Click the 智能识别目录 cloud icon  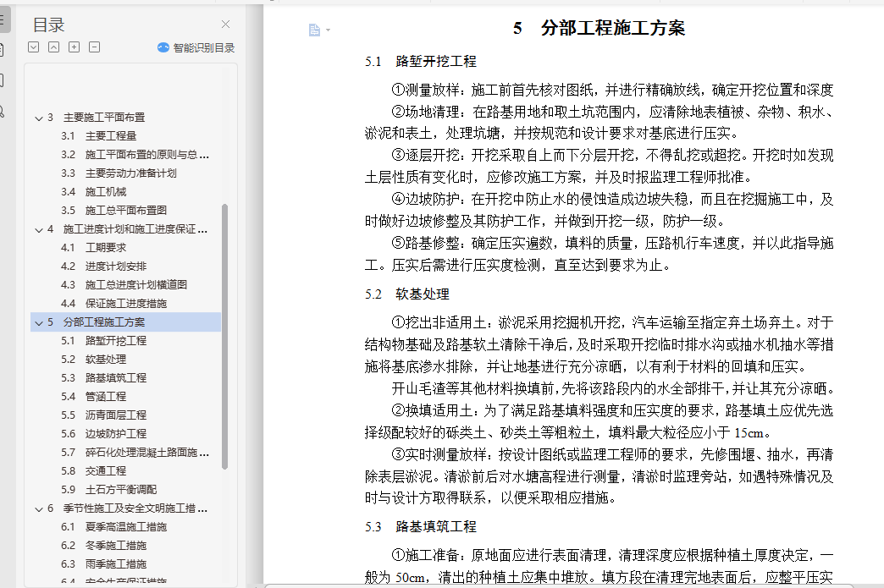coord(163,48)
